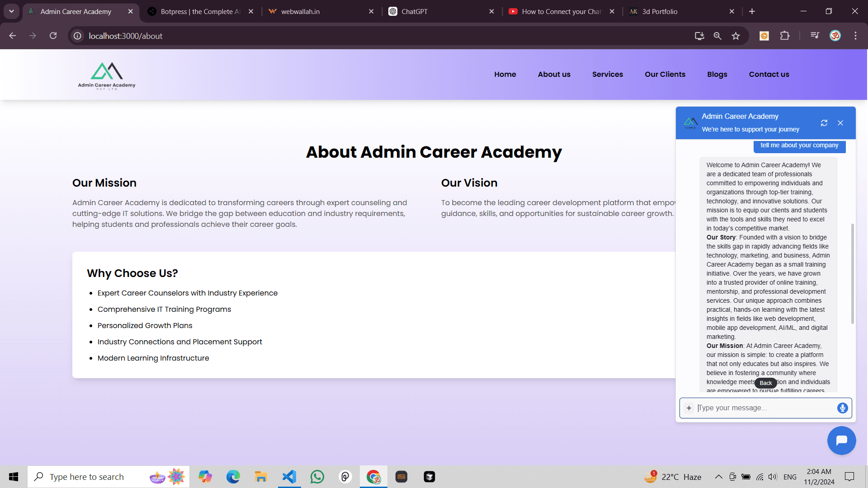This screenshot has height=488, width=868.
Task: Open WhatsApp from the taskbar
Action: (x=317, y=477)
